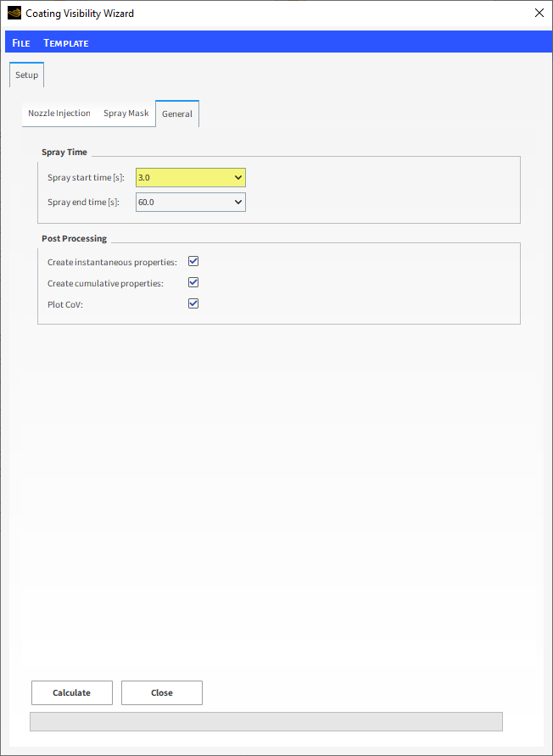Click the Coating Visibility Wizard app icon
Viewport: 553px width, 756px height.
coord(14,14)
